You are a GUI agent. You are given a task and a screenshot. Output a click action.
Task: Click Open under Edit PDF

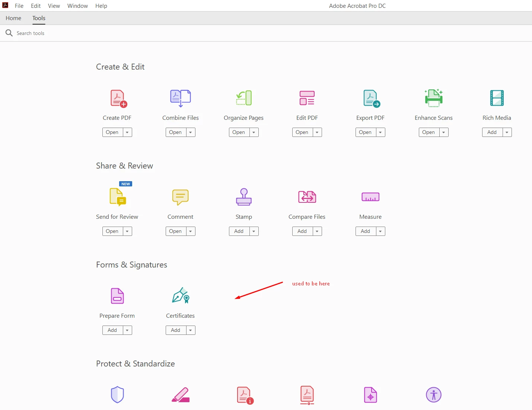tap(302, 132)
